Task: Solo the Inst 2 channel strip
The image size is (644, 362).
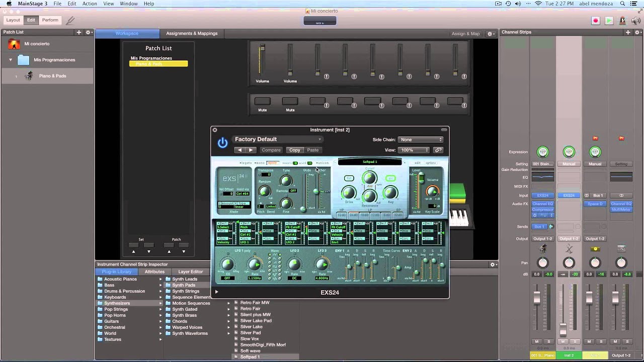Action: [575, 341]
